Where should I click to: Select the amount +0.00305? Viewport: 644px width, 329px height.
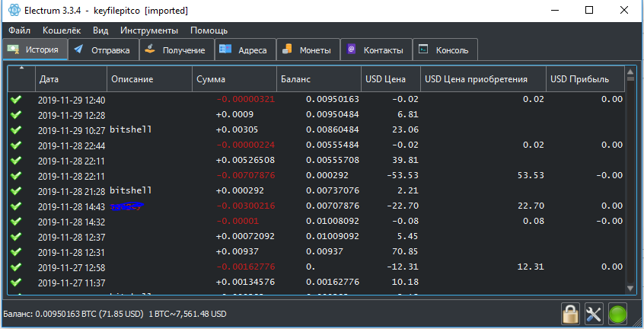(237, 129)
